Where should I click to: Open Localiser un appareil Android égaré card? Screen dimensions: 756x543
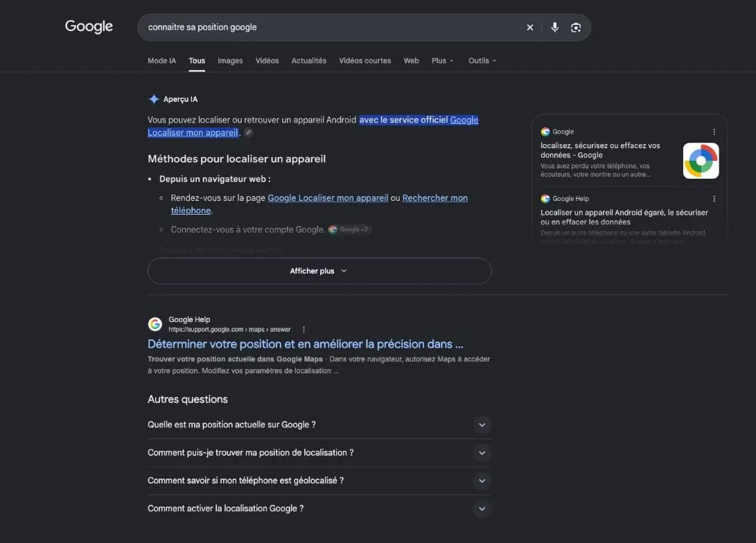pos(629,217)
